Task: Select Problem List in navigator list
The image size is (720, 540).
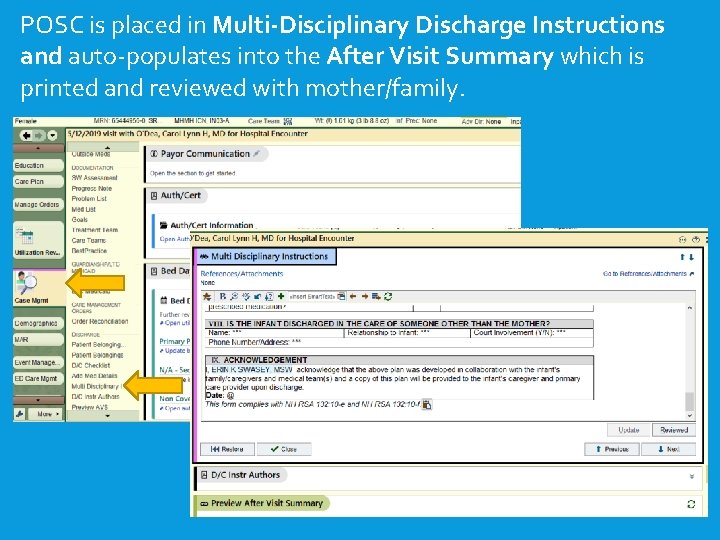Action: (x=89, y=198)
